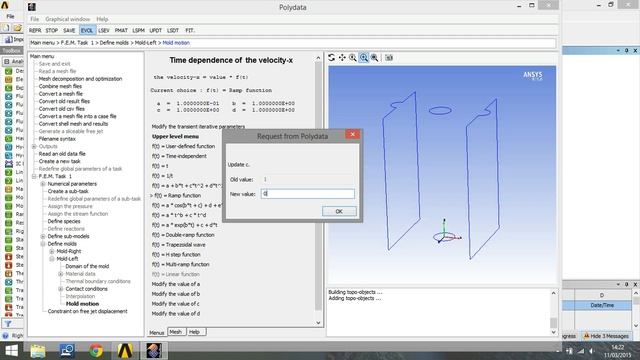This screenshot has height=360, width=640.
Task: Click the new file icon in Workbench
Action: [6, 28]
